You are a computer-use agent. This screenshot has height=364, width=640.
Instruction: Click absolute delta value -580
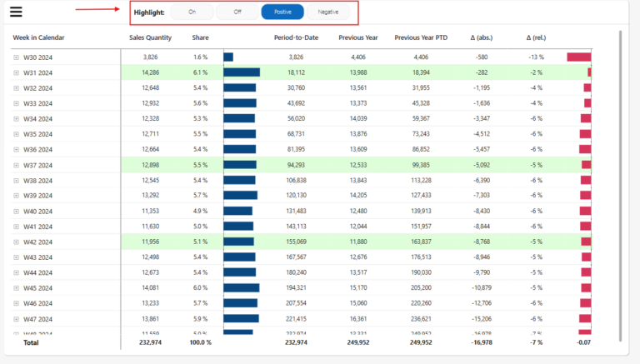482,57
